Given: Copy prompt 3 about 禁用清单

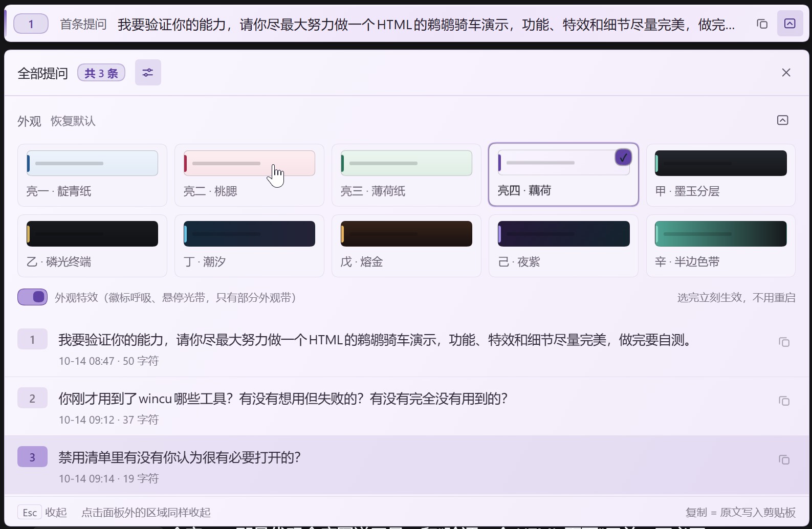Looking at the screenshot, I should click(784, 459).
